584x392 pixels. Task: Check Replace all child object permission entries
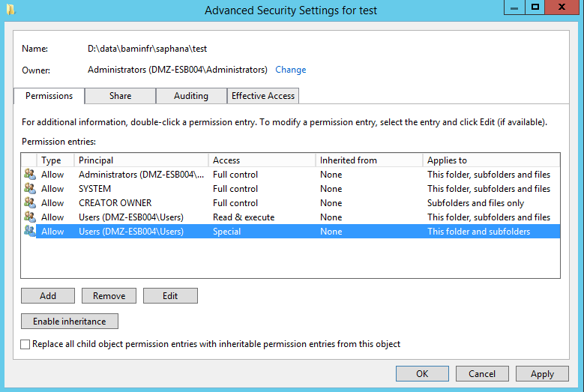25,344
